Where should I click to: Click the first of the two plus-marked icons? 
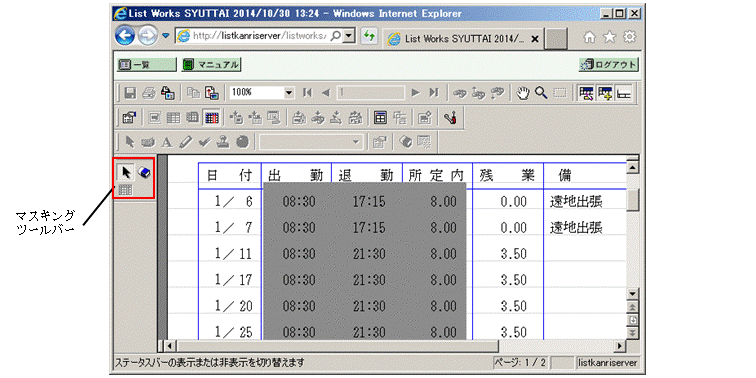(237, 117)
